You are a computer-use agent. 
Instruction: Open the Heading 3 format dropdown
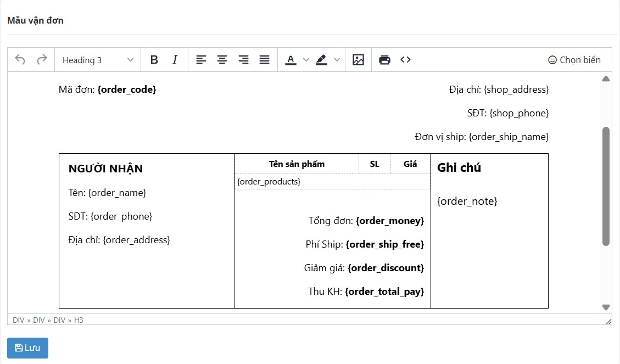click(98, 60)
